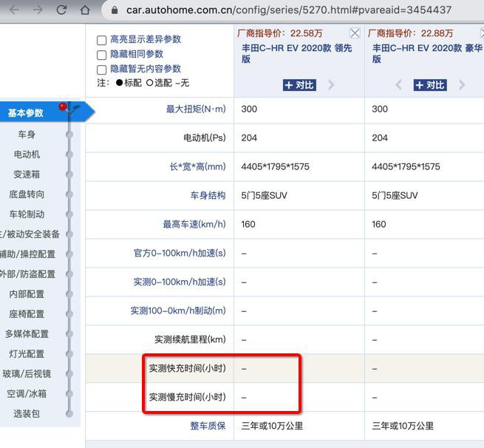The image size is (484, 448).
Task: Click the red pin marker on 基本参数
Action: tap(63, 106)
